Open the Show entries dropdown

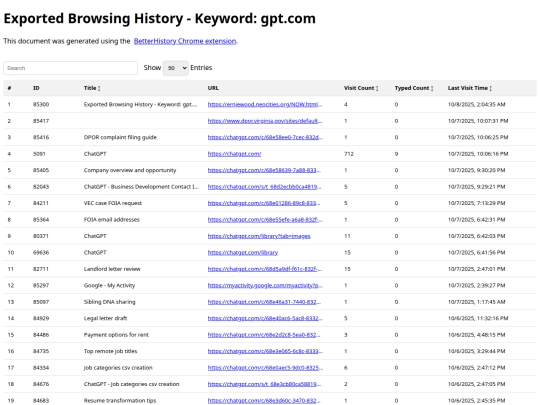coord(176,68)
